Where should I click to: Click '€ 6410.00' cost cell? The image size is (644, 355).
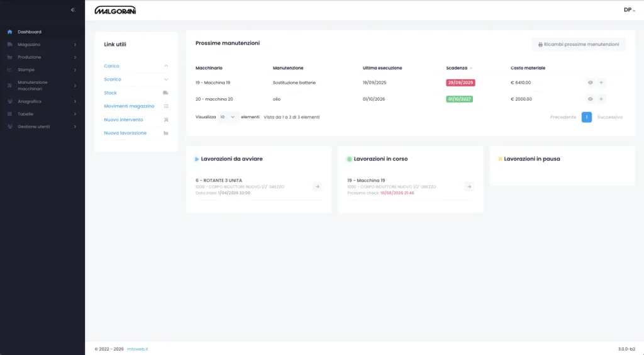click(521, 82)
